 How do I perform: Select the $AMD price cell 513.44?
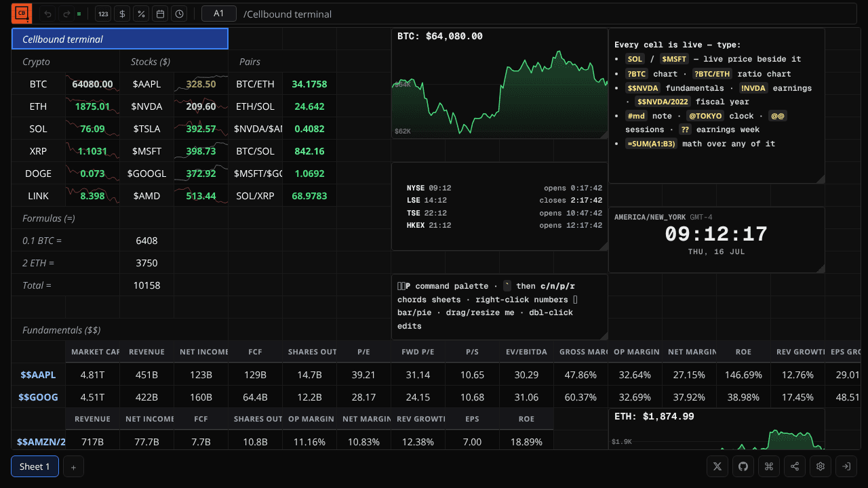[x=201, y=196]
